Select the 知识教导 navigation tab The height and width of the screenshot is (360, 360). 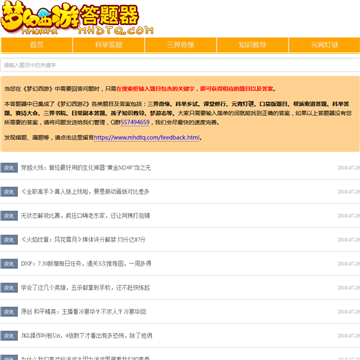[x=252, y=45]
